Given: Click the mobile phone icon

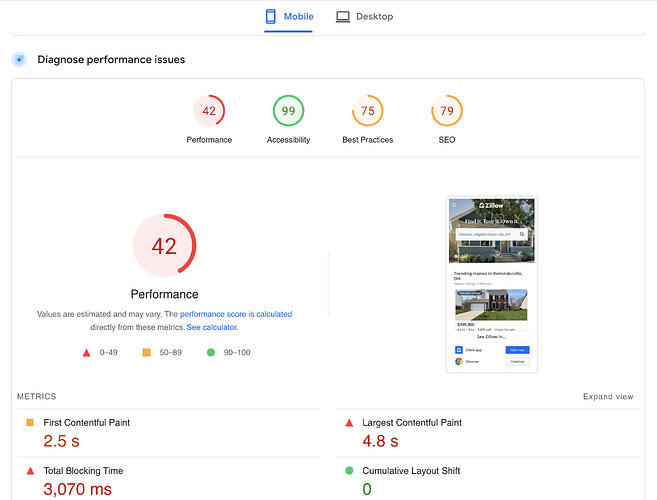Looking at the screenshot, I should [271, 16].
